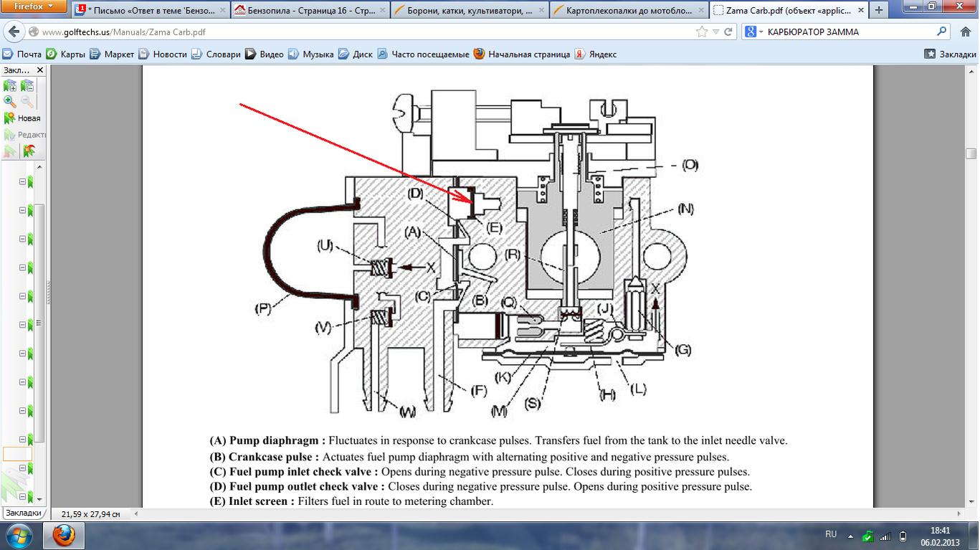Open the 'Яндекс' bookmark
The height and width of the screenshot is (550, 980).
click(x=596, y=54)
